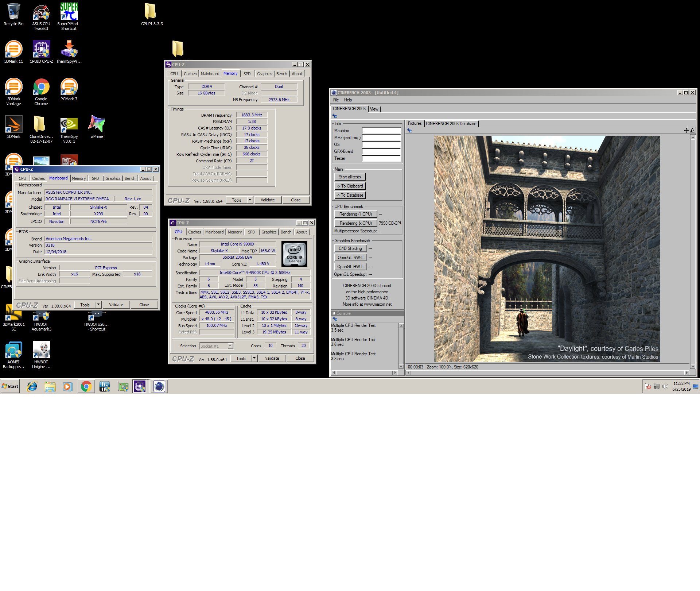Open Bench tab in CPU CPU-Z window
Image resolution: width=700 pixels, height=591 pixels.
(x=286, y=232)
